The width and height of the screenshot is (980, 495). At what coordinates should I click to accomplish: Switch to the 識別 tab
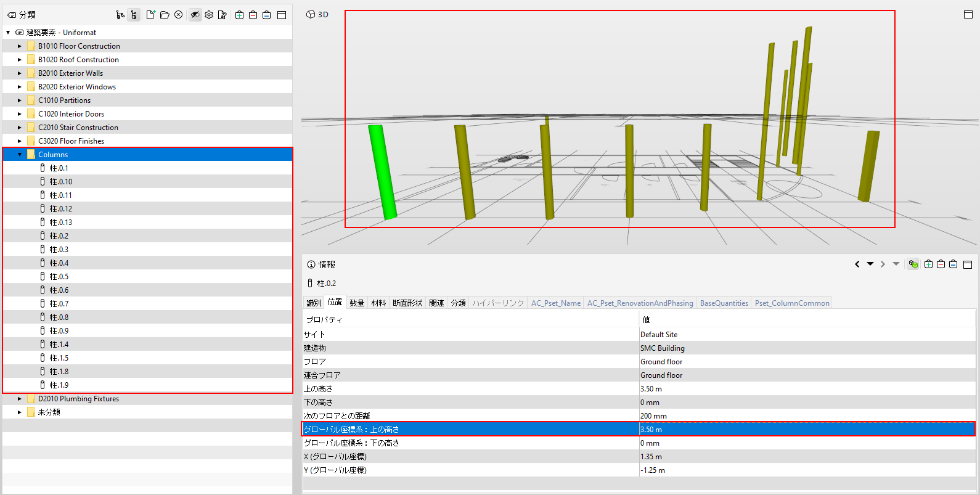314,303
